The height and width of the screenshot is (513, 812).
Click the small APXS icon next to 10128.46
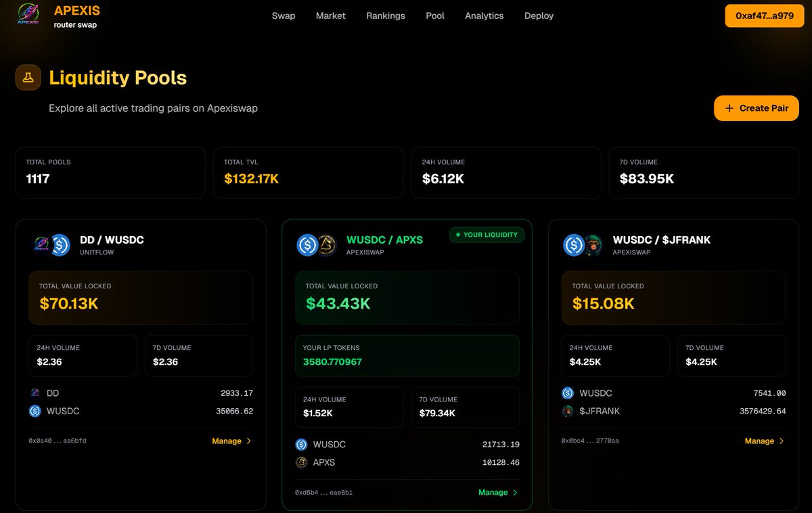tap(302, 462)
